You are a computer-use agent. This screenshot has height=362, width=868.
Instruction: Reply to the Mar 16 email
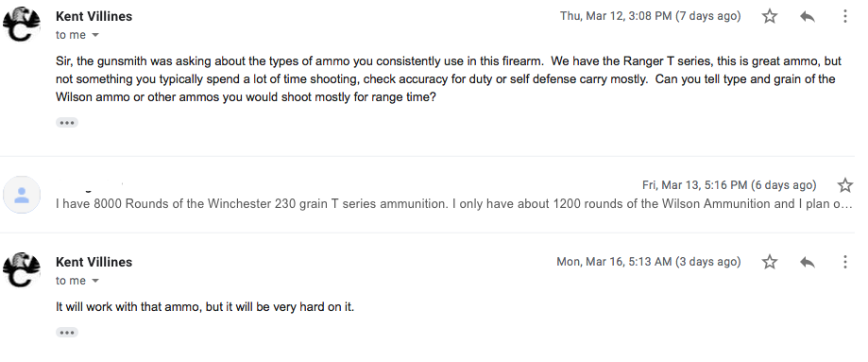(808, 262)
